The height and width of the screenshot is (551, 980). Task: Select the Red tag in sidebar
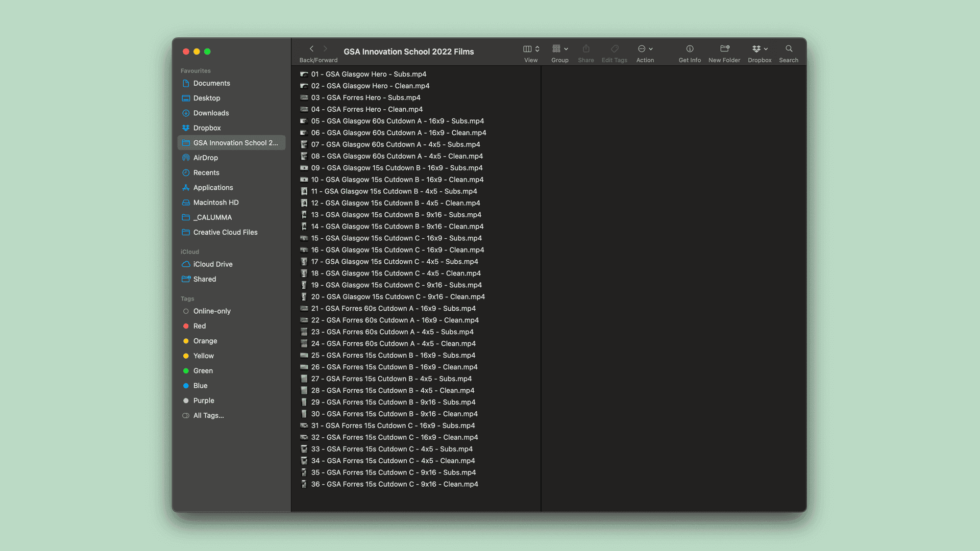coord(199,326)
